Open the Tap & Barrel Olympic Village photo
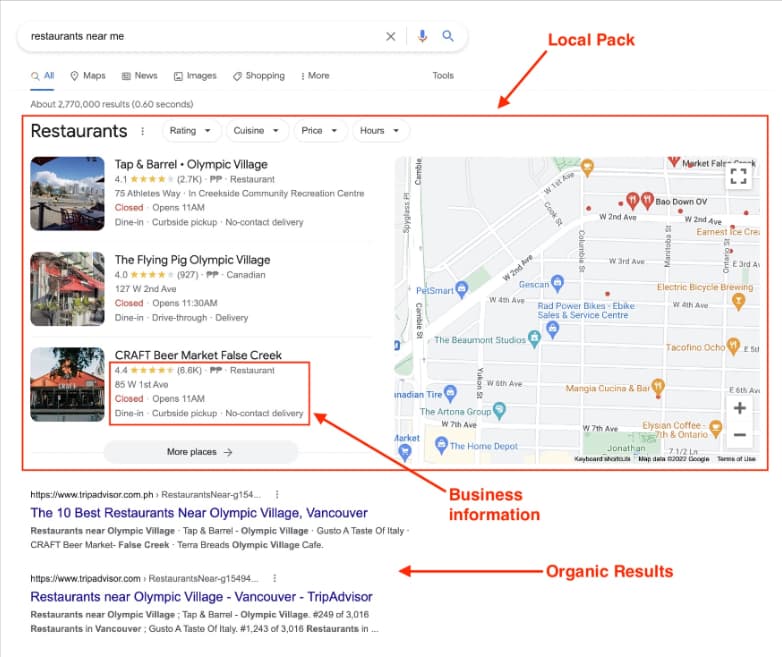Screen dimensions: 782x657 click(x=67, y=194)
